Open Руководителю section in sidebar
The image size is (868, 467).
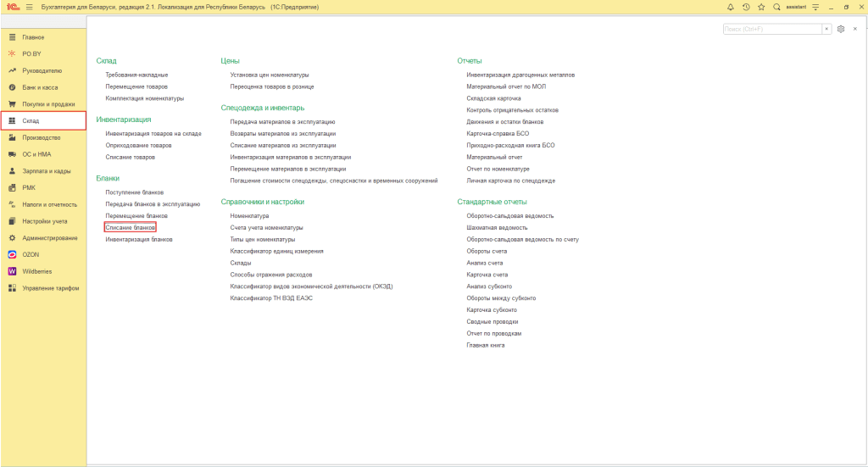43,71
